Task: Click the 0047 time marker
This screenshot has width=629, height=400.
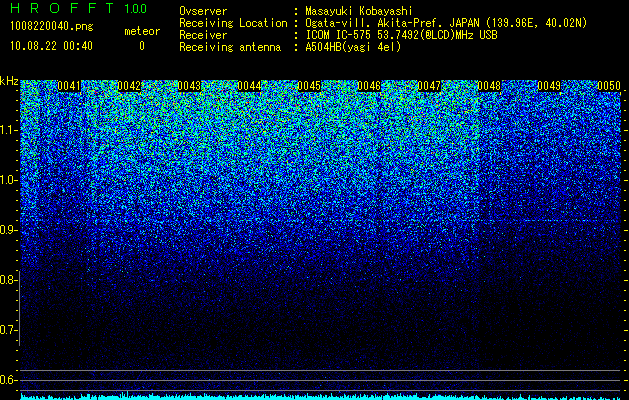Action: [429, 86]
